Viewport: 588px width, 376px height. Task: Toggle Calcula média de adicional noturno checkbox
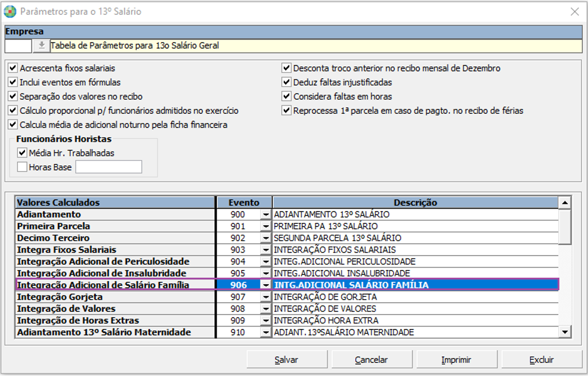tap(13, 125)
